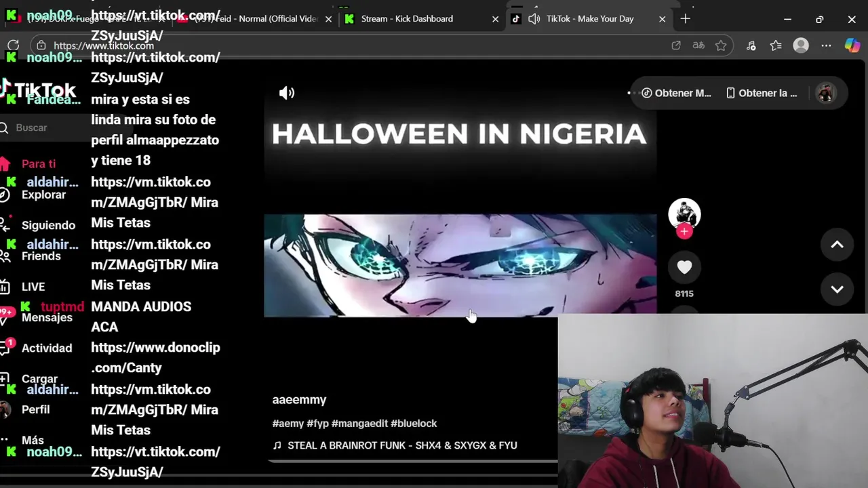Like the video with heart icon
Viewport: 868px width, 488px height.
(x=684, y=267)
